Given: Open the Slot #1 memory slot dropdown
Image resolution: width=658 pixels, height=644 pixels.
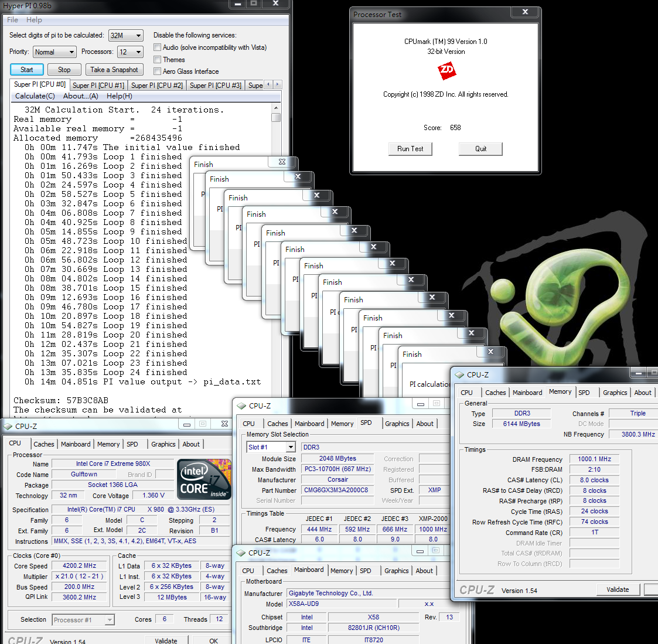Looking at the screenshot, I should pyautogui.click(x=290, y=447).
